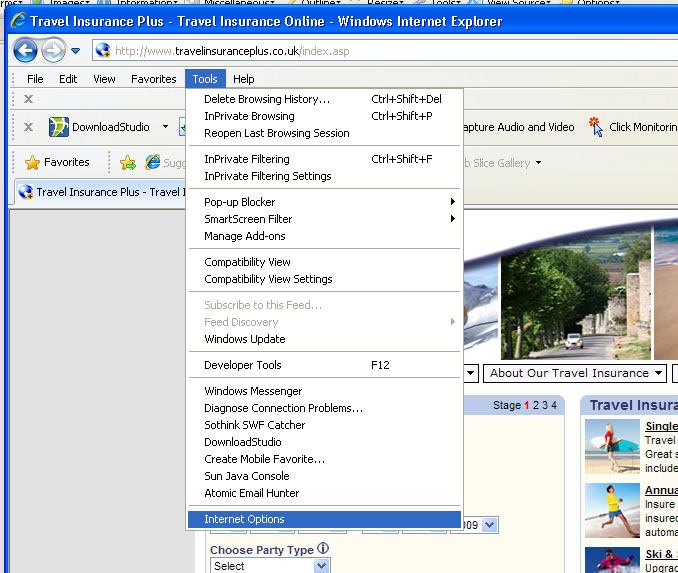Expand the SmartScreen Filter submenu
The height and width of the screenshot is (573, 678).
(x=324, y=219)
